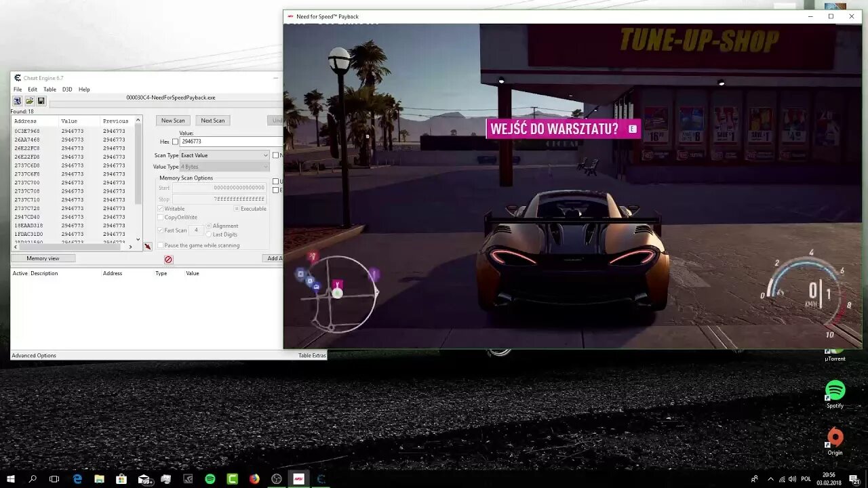Open the notification center icon
This screenshot has width=868, height=488.
[854, 479]
